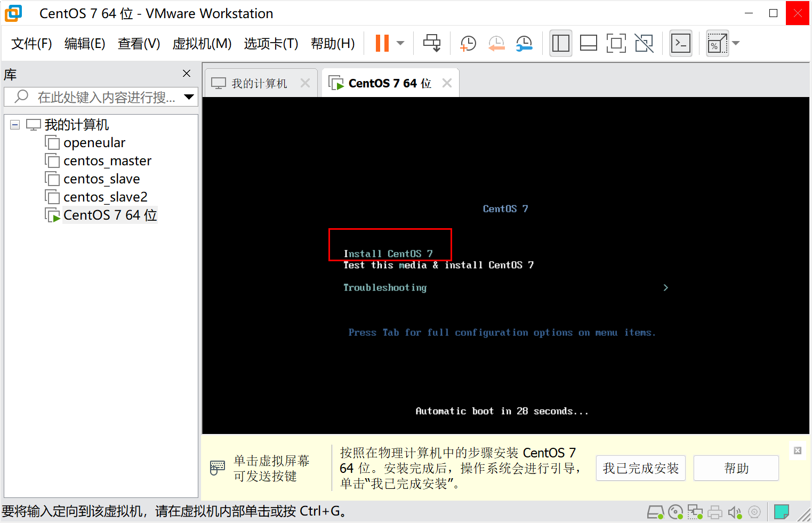Image resolution: width=812 pixels, height=523 pixels.
Task: Revert to the previous snapshot icon
Action: click(496, 43)
